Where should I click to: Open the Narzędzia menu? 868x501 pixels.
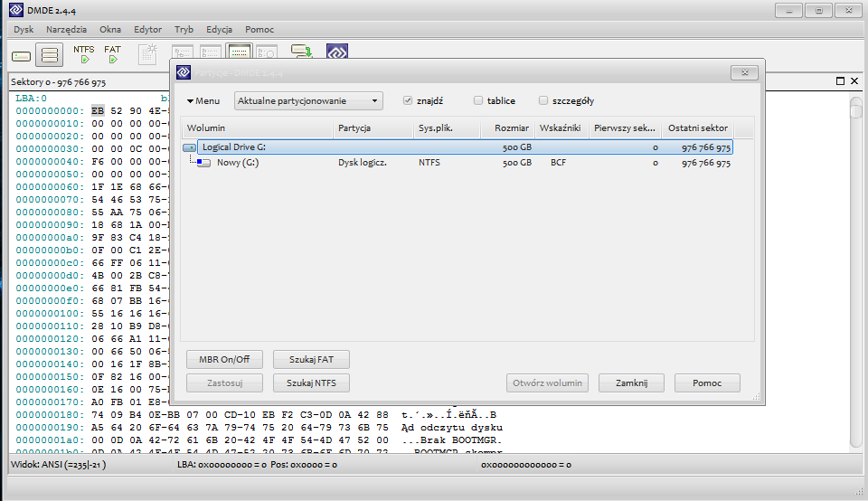click(x=66, y=29)
